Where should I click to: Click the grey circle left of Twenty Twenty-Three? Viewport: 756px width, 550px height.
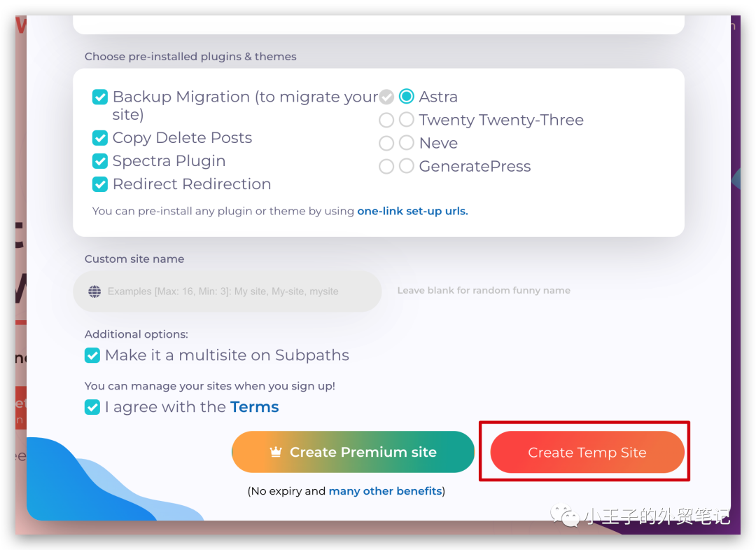pyautogui.click(x=386, y=120)
